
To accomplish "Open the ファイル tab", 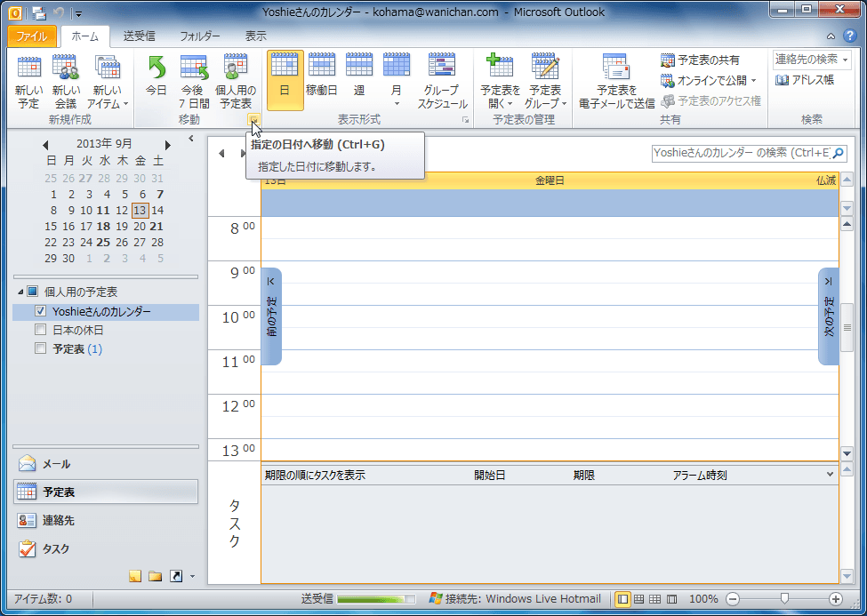I will point(32,36).
